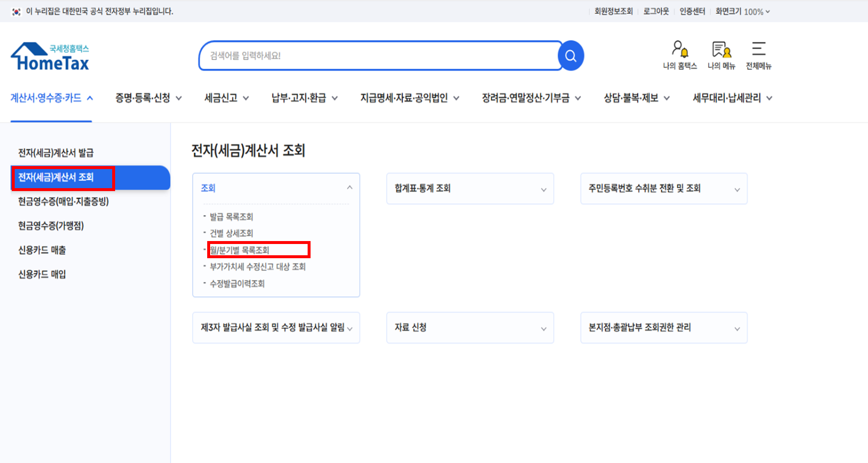
Task: Click the magnifier search button
Action: pos(571,56)
